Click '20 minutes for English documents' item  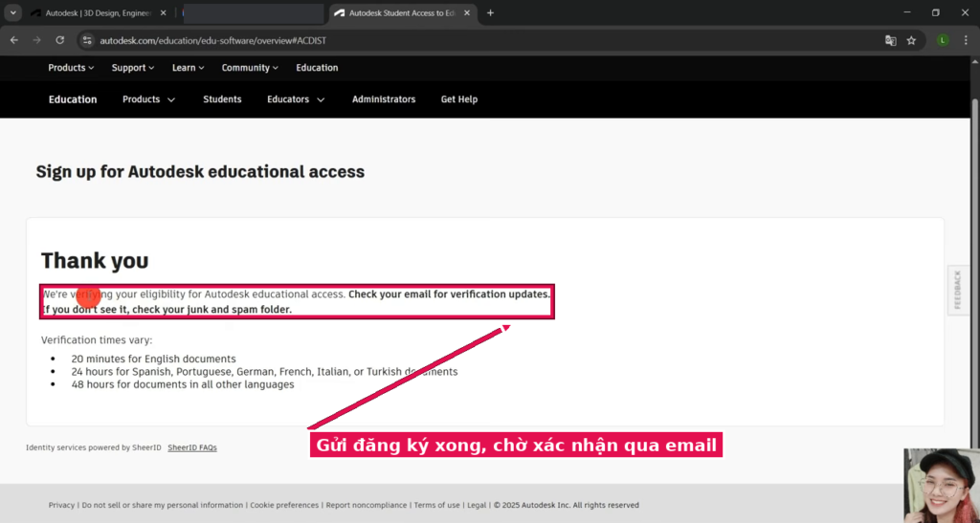pyautogui.click(x=153, y=359)
